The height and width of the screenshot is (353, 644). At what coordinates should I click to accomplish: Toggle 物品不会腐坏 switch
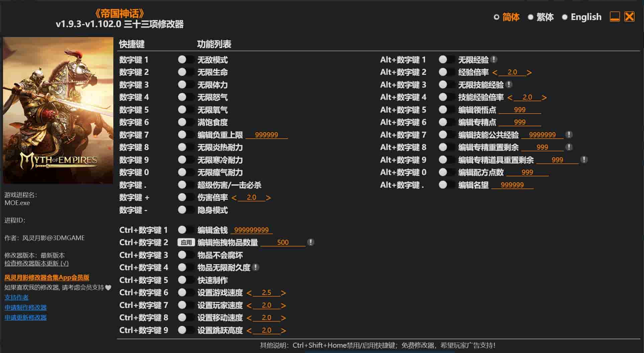pyautogui.click(x=186, y=255)
